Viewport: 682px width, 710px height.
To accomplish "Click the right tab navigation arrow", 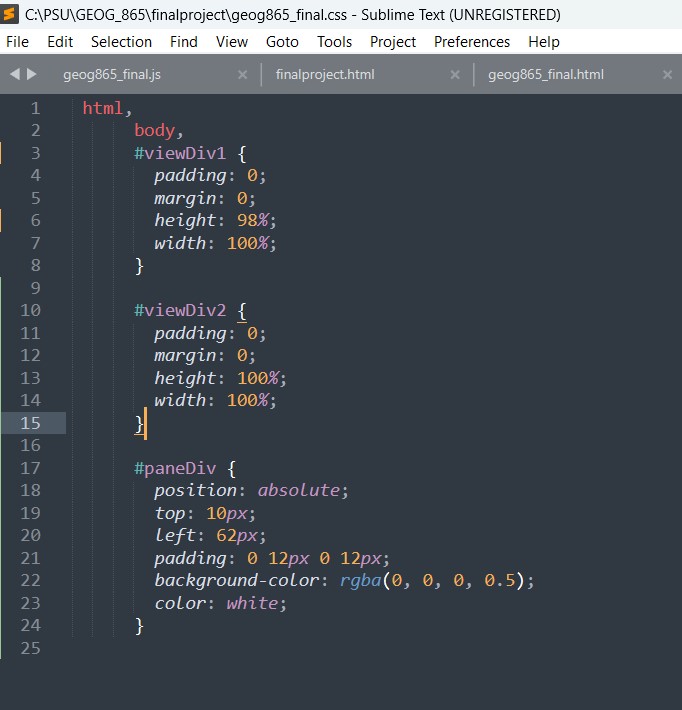I will (x=32, y=74).
